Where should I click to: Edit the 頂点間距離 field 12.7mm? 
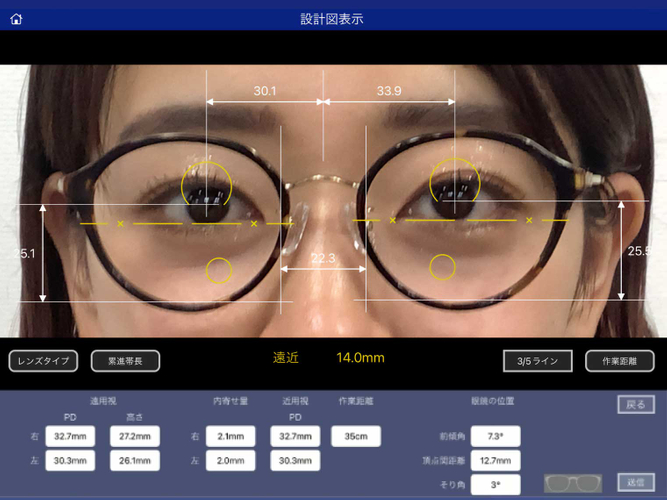coord(496,460)
